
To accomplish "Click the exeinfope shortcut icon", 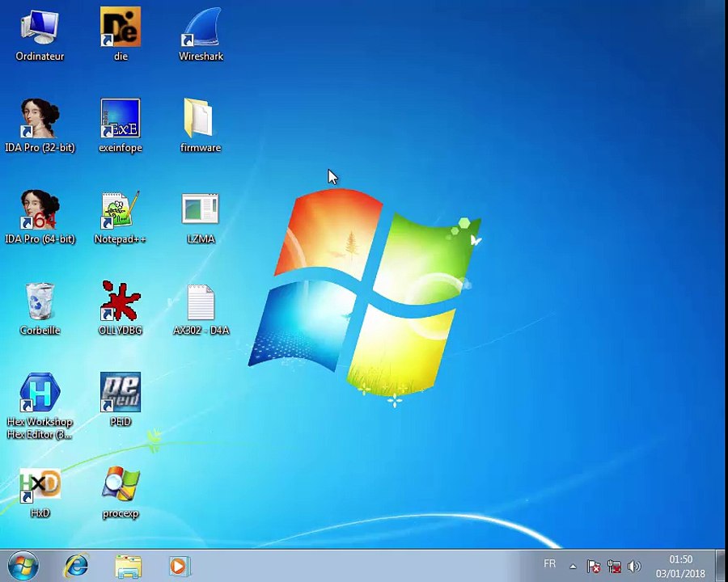I will point(121,125).
